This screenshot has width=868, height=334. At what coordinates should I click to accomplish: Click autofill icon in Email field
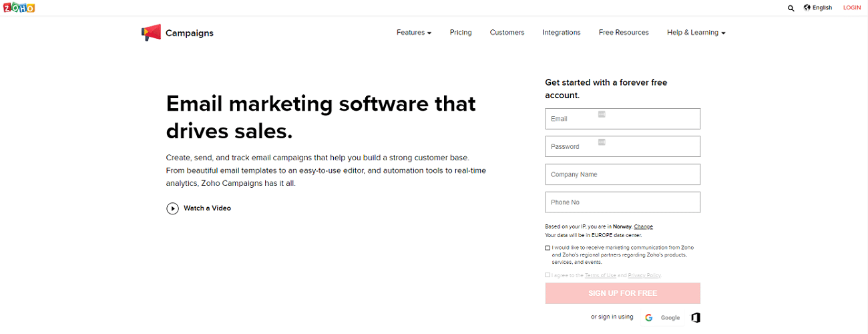(602, 114)
